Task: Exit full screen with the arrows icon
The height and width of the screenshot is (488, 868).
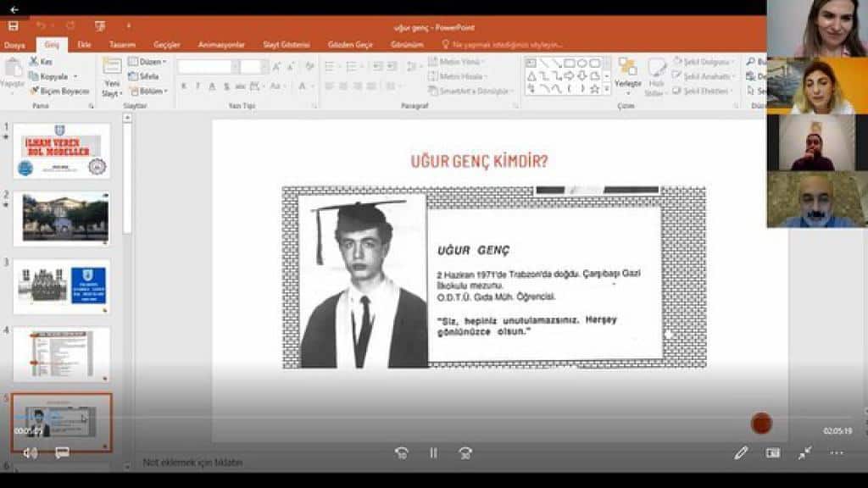Action: [805, 453]
